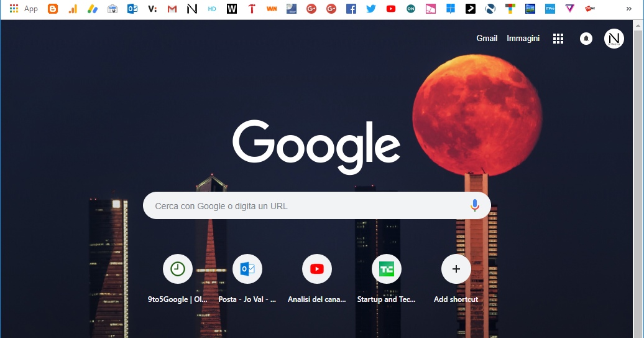Open the Gmail bookmark icon
The width and height of the screenshot is (644, 338).
pyautogui.click(x=172, y=9)
